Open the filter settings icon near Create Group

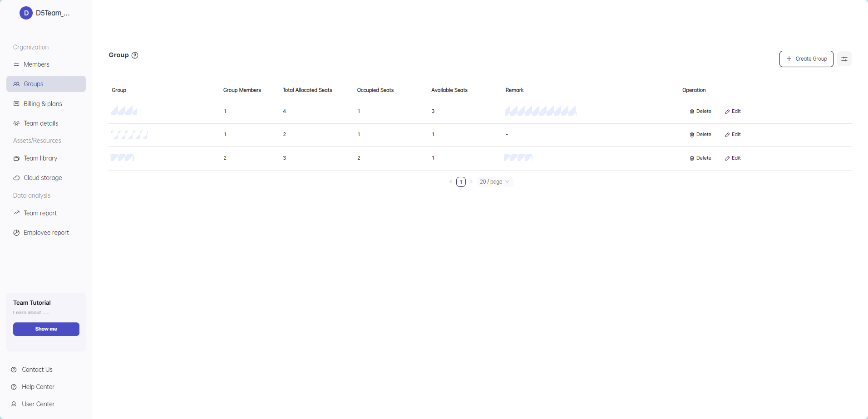(x=844, y=59)
